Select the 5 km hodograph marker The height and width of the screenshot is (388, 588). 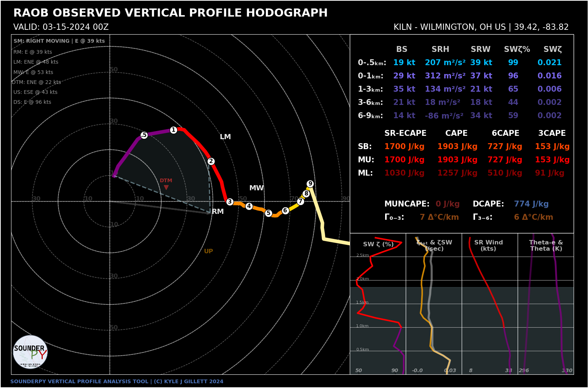(x=269, y=213)
